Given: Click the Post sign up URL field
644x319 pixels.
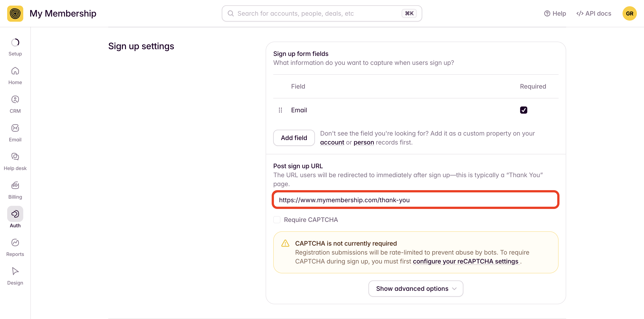Looking at the screenshot, I should tap(415, 200).
